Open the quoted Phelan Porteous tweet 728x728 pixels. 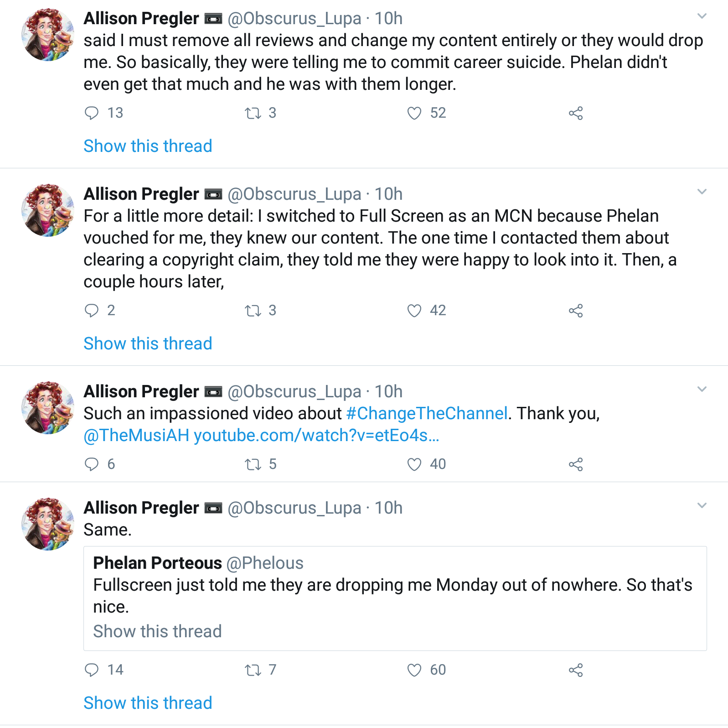(x=395, y=598)
